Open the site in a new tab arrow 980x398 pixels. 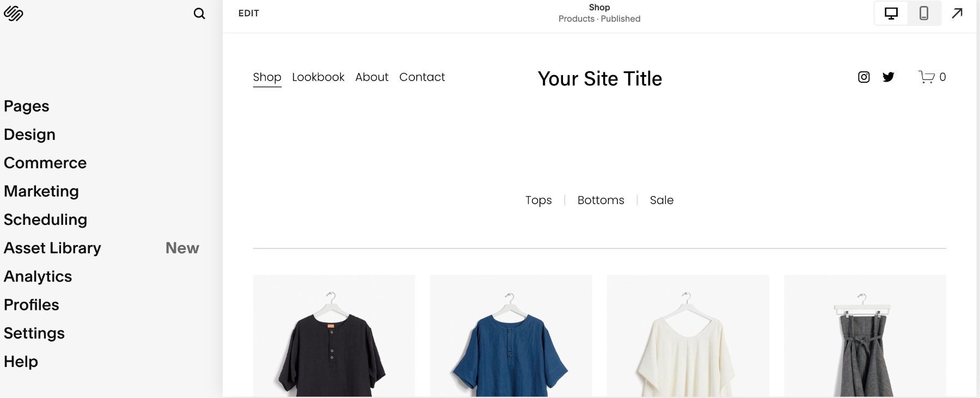click(957, 13)
